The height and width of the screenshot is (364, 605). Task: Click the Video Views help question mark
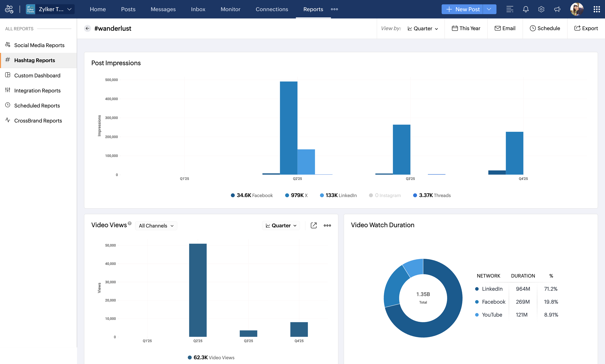pyautogui.click(x=130, y=223)
